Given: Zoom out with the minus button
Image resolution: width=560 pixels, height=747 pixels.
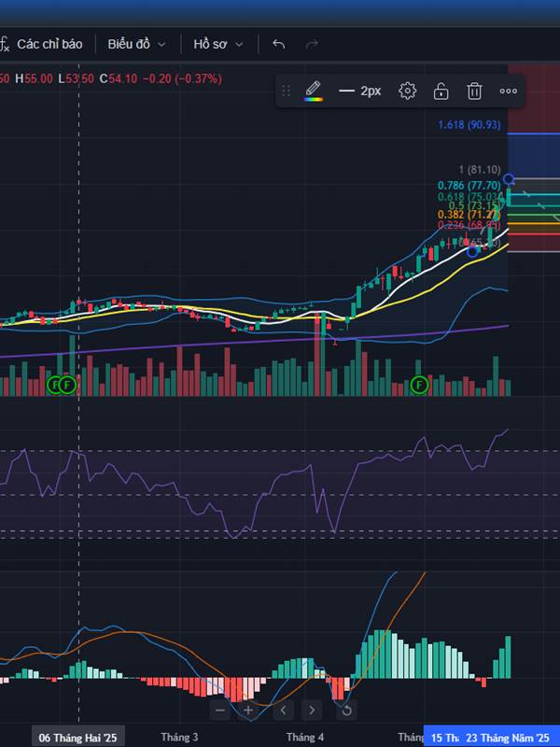Looking at the screenshot, I should tap(220, 711).
